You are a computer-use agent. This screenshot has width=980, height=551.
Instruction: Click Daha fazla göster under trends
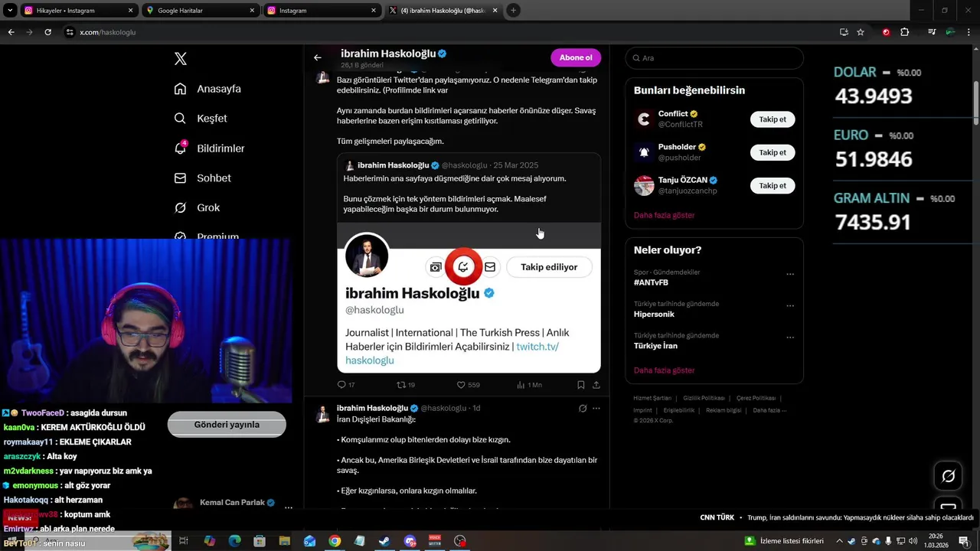pyautogui.click(x=664, y=370)
